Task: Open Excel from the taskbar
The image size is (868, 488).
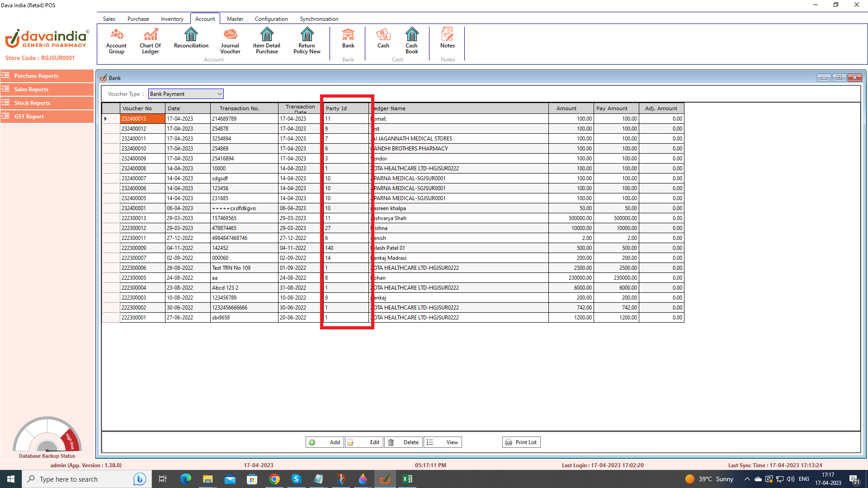Action: click(407, 479)
